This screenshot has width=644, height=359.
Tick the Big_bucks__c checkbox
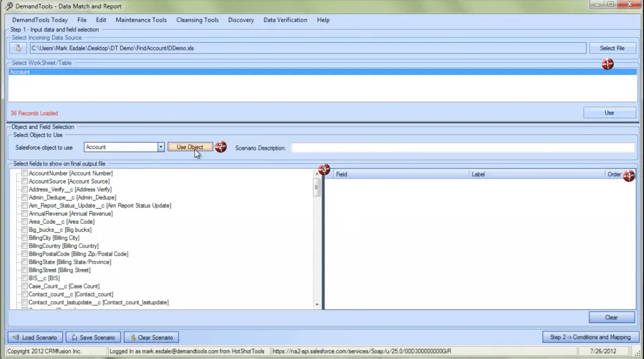[25, 229]
